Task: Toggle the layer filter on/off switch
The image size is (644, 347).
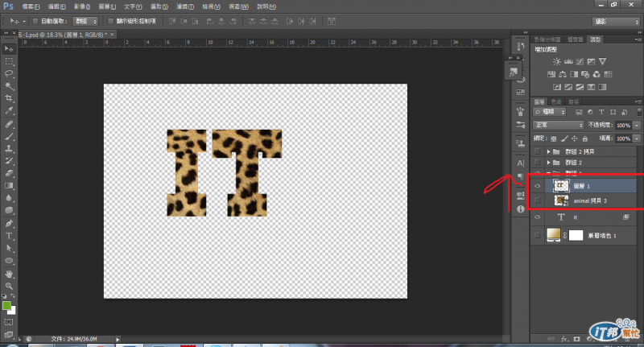Action: tap(639, 112)
